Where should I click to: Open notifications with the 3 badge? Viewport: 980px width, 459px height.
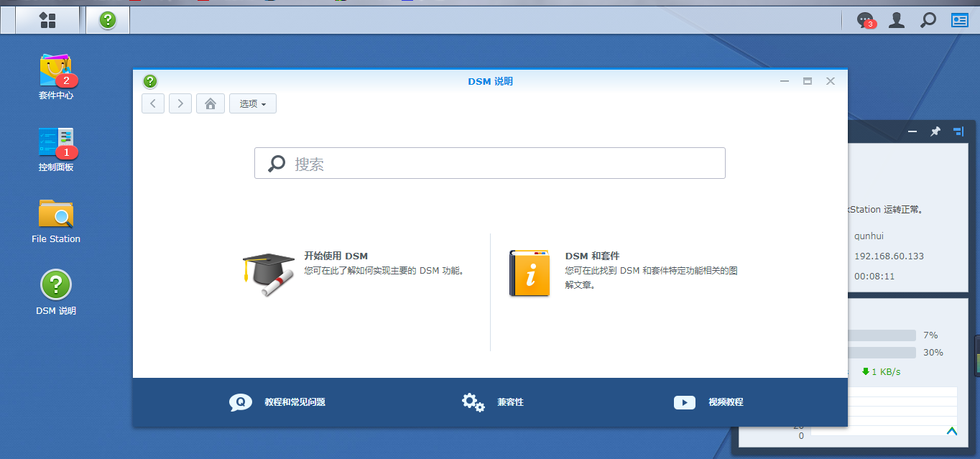(x=866, y=20)
